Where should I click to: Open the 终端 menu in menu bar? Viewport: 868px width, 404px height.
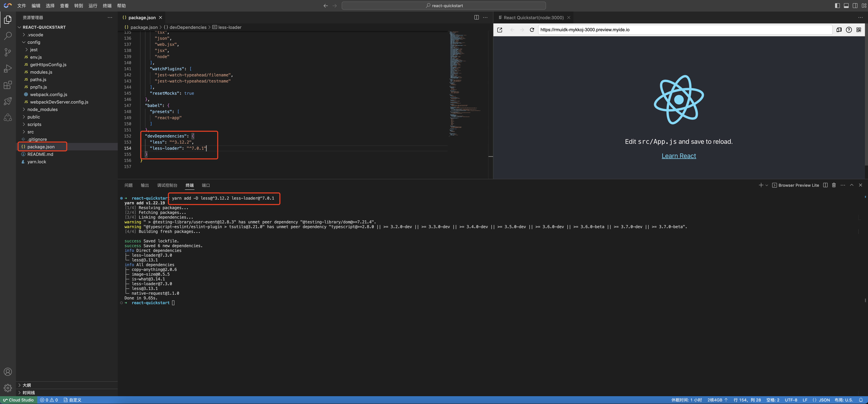click(107, 6)
